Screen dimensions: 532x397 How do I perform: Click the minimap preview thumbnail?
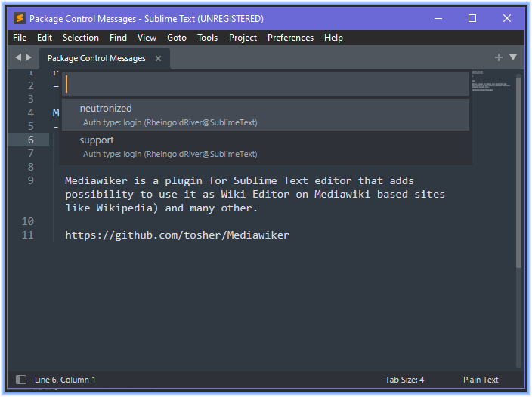coord(491,81)
